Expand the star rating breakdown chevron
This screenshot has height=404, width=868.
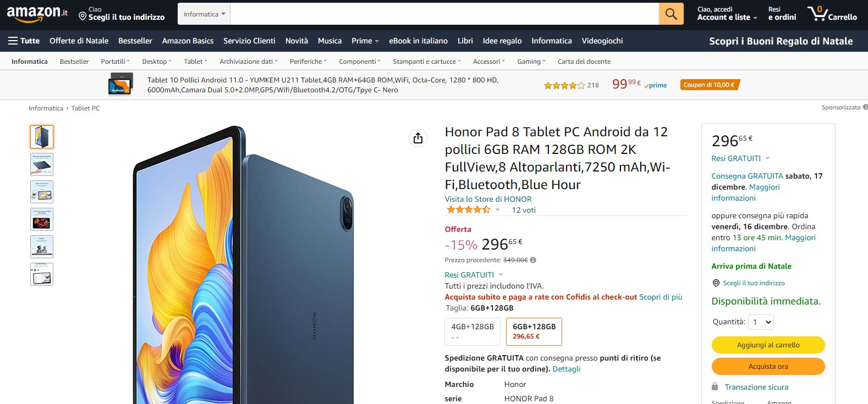click(x=498, y=209)
